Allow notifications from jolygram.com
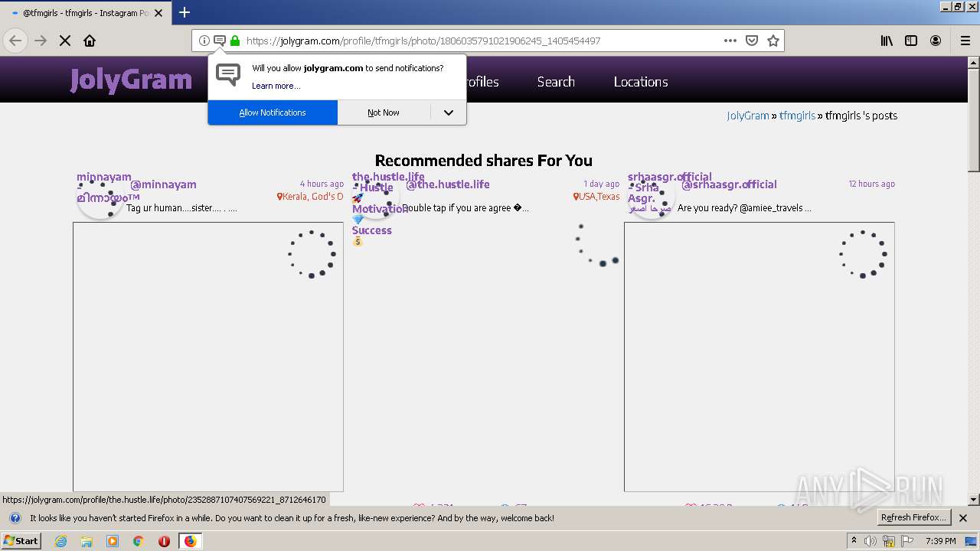 click(x=273, y=112)
